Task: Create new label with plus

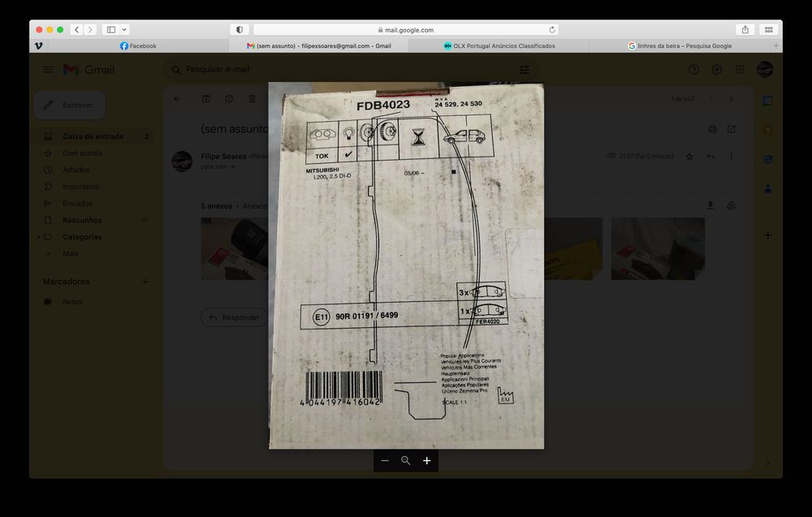Action: click(x=145, y=282)
